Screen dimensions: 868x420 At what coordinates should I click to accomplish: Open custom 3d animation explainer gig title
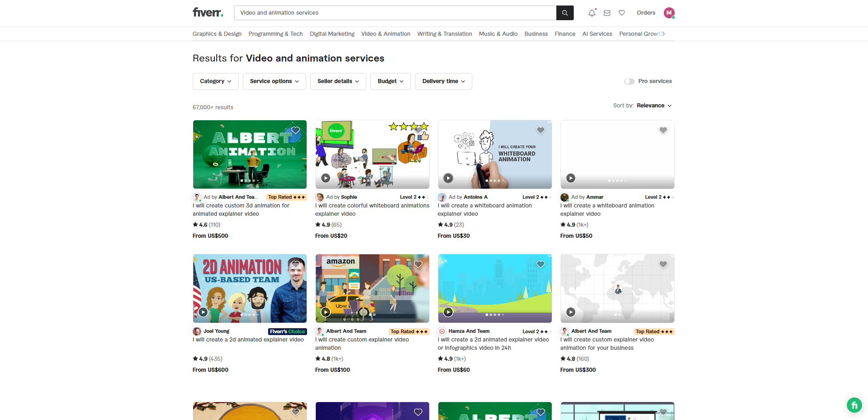tap(241, 210)
